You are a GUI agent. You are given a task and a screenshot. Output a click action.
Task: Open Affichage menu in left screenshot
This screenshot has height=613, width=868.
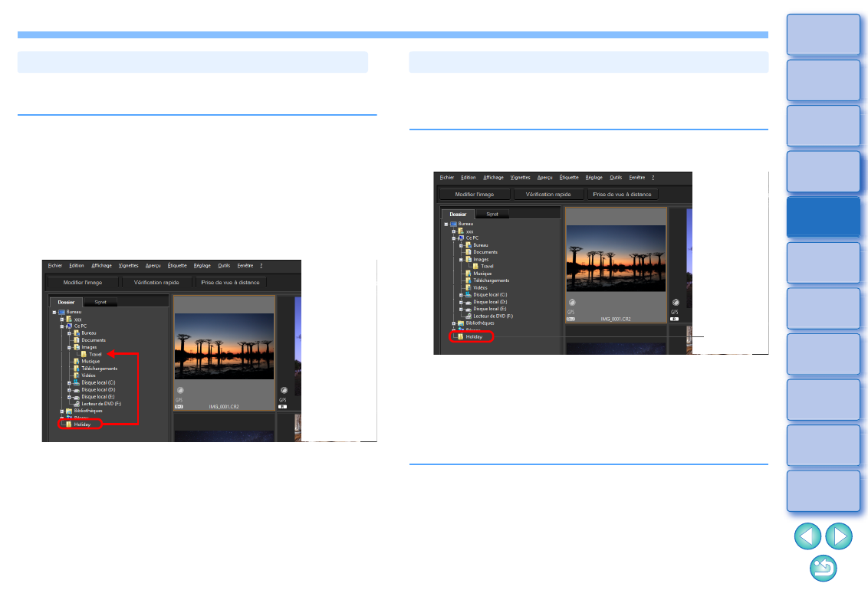click(101, 266)
